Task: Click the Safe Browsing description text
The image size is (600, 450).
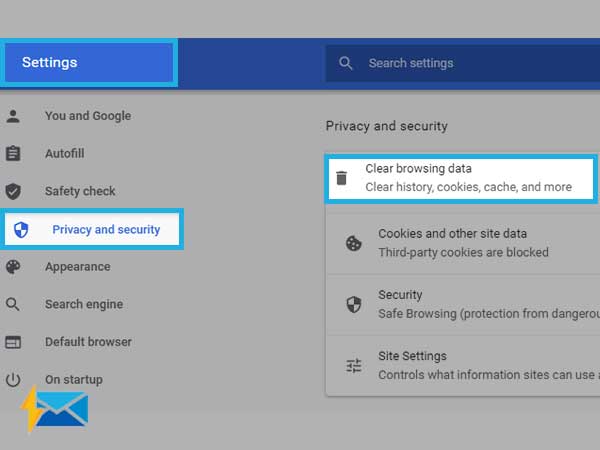Action: [489, 314]
